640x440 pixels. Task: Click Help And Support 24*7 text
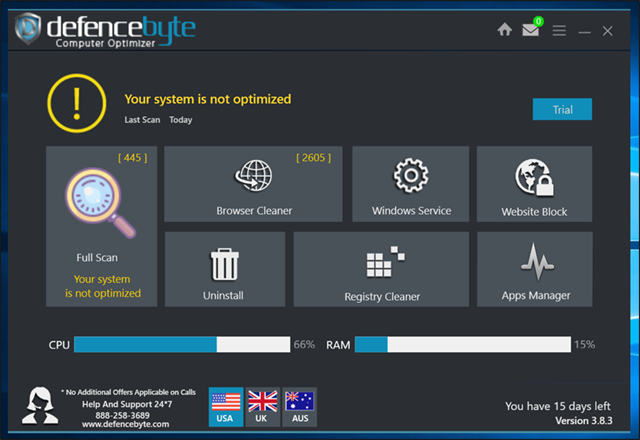pyautogui.click(x=127, y=404)
